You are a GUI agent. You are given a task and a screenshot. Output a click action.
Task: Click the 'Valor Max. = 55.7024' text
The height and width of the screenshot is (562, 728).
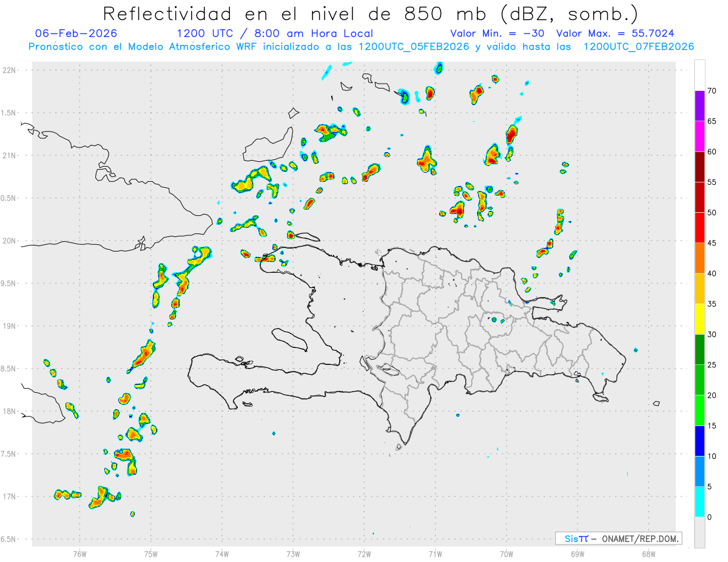[615, 33]
